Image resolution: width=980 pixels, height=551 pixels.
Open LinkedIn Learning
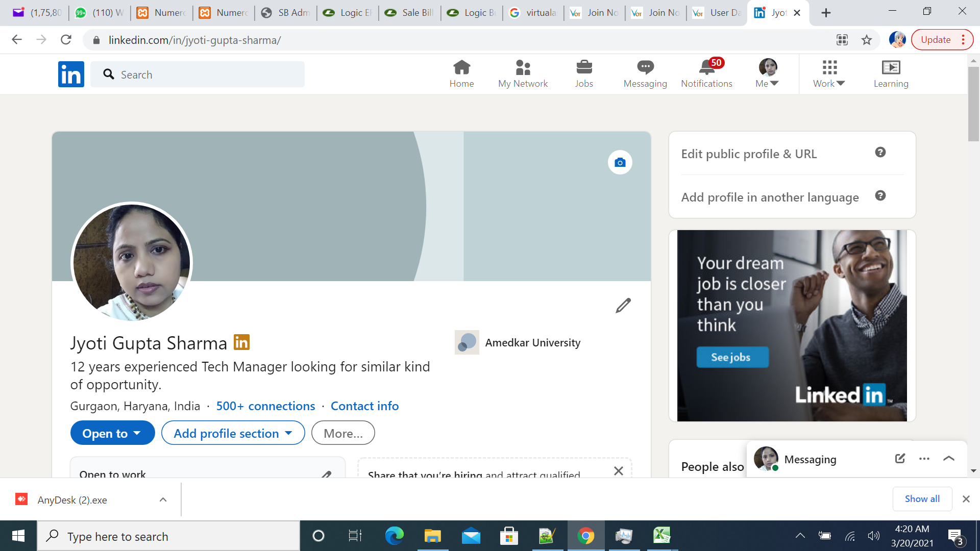pos(891,74)
